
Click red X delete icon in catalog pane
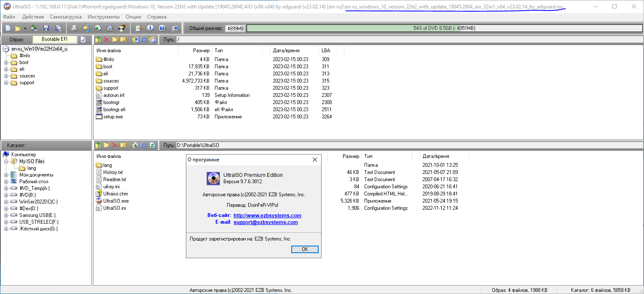[x=115, y=145]
